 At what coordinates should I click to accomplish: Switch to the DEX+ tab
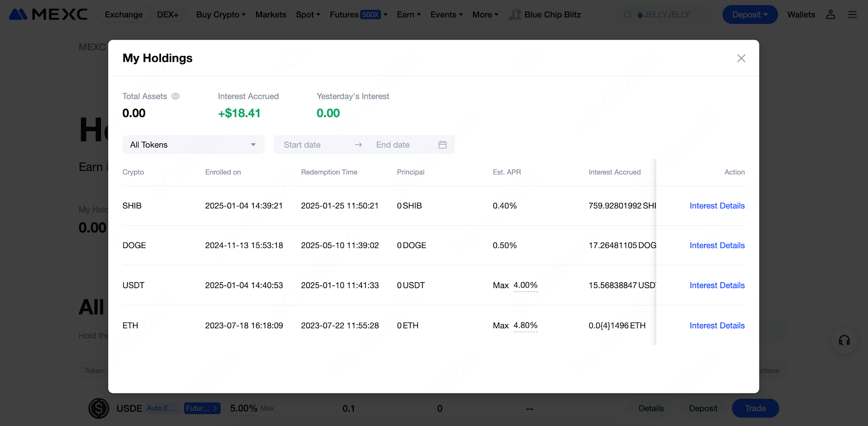click(168, 15)
